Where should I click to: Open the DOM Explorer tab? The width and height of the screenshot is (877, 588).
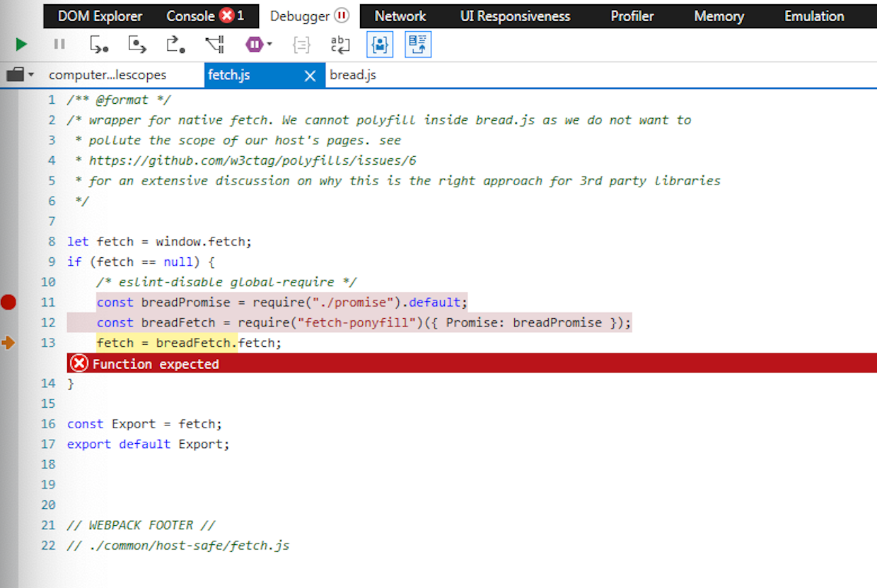pyautogui.click(x=100, y=16)
